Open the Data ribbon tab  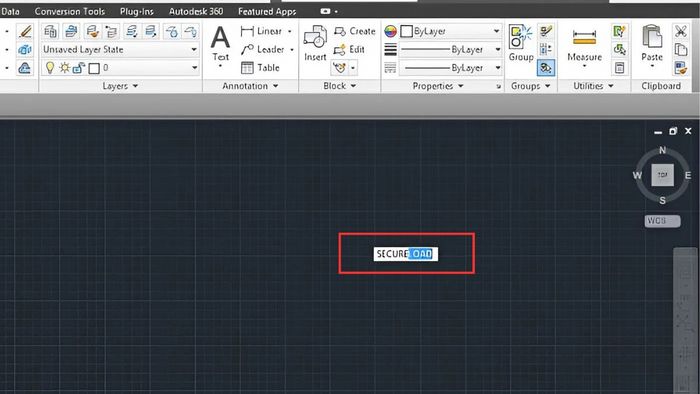10,12
